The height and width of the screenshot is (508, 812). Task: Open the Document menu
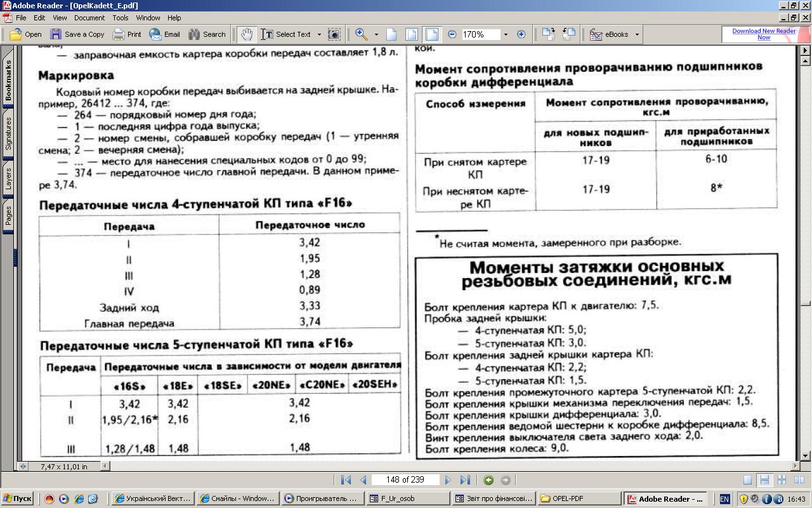[x=89, y=18]
